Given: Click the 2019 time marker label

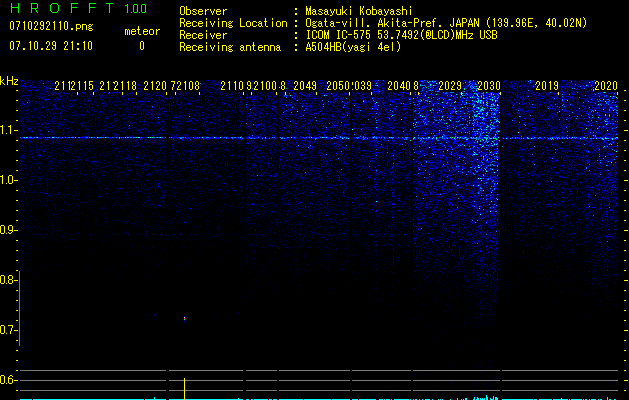Looking at the screenshot, I should click(x=547, y=86).
